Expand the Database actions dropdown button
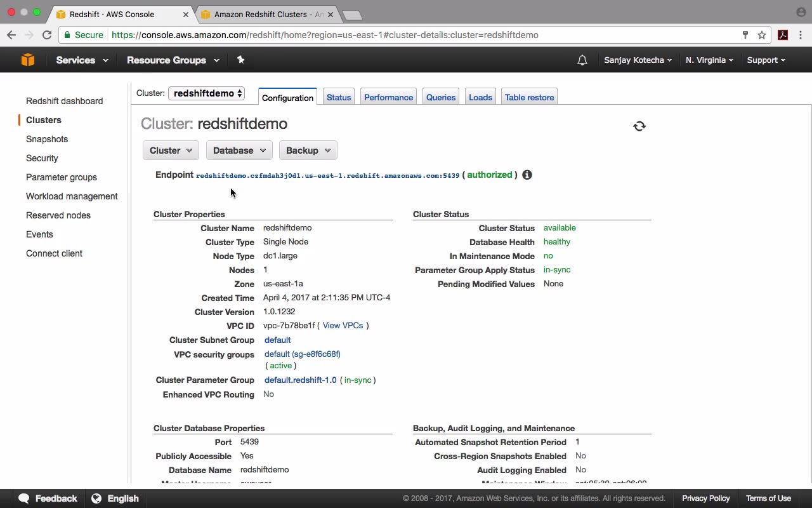Viewport: 812px width, 508px height. [239, 150]
